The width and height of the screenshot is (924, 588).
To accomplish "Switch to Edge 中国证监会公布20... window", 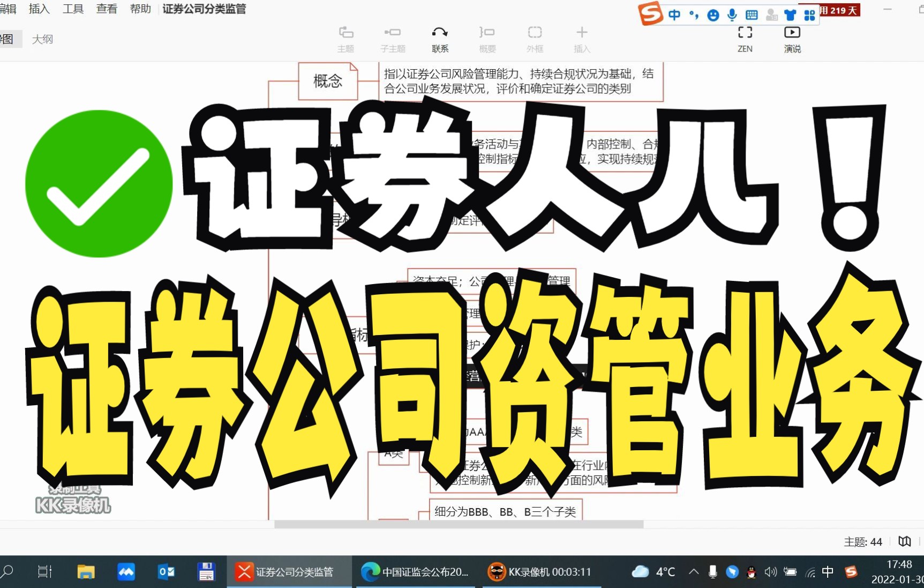I will pos(416,572).
